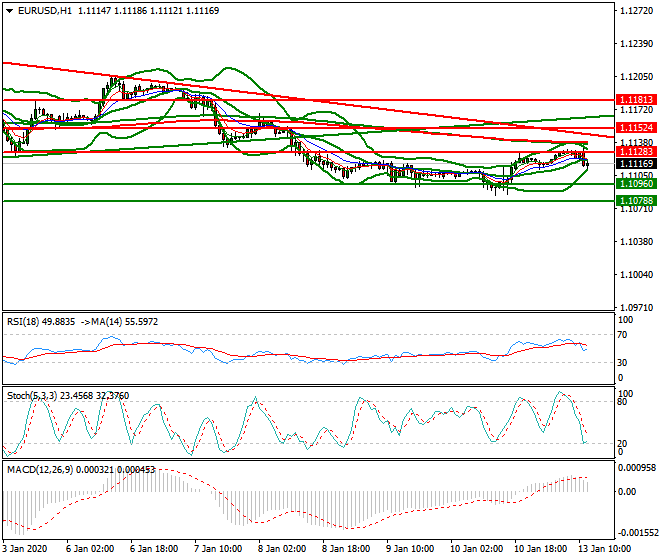Click the 8 Jan 18:00 time axis label
The image size is (660, 560).
(346, 549)
